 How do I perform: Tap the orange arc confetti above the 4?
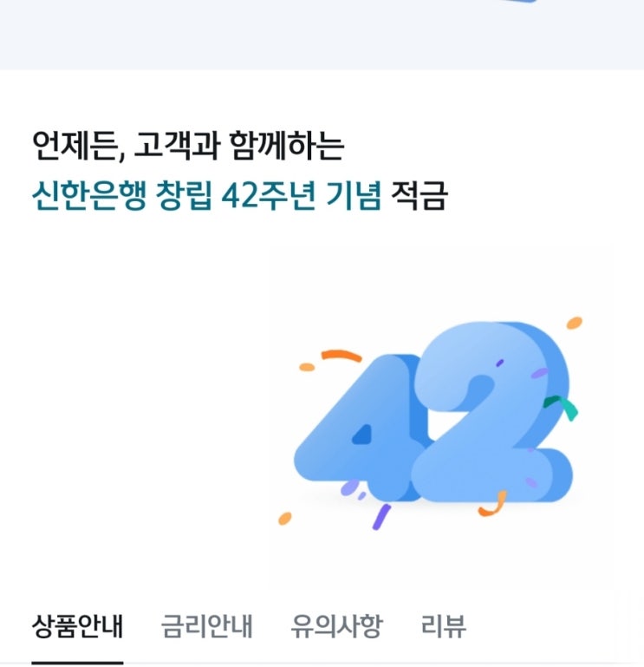click(x=342, y=356)
